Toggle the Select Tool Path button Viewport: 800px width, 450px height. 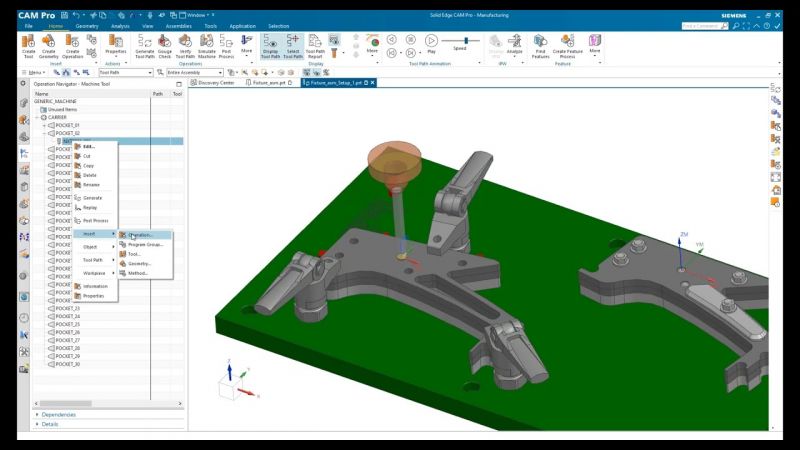point(293,44)
